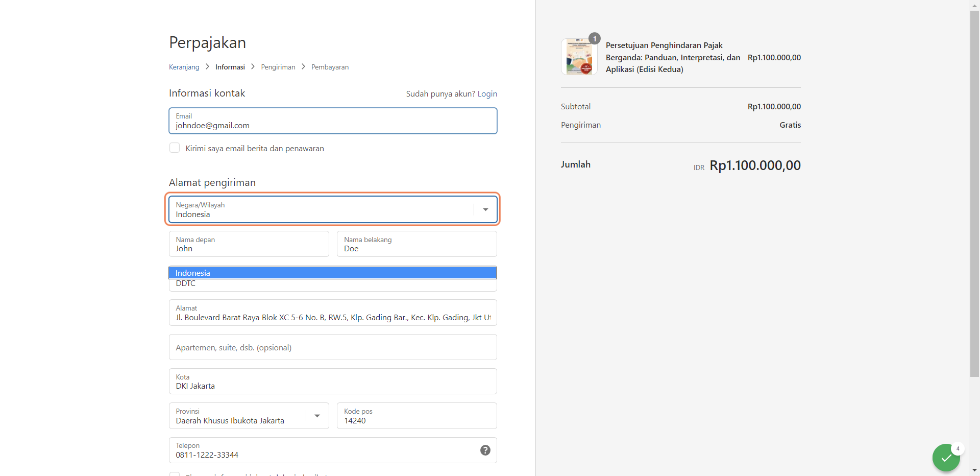Click the scrollbar down arrow
Screen dimensions: 980x476
(x=974, y=470)
